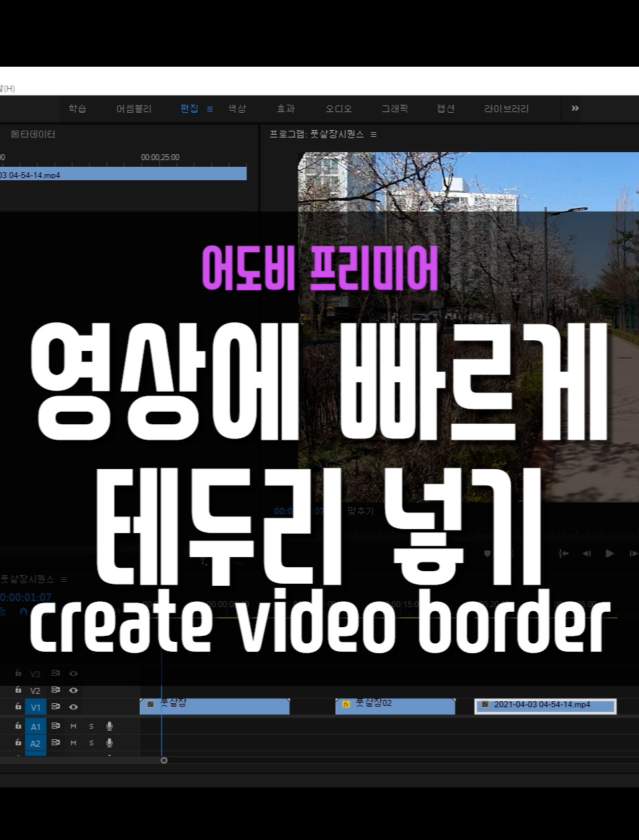Toggle V1 track targeting
Image resolution: width=639 pixels, height=840 pixels.
click(35, 707)
